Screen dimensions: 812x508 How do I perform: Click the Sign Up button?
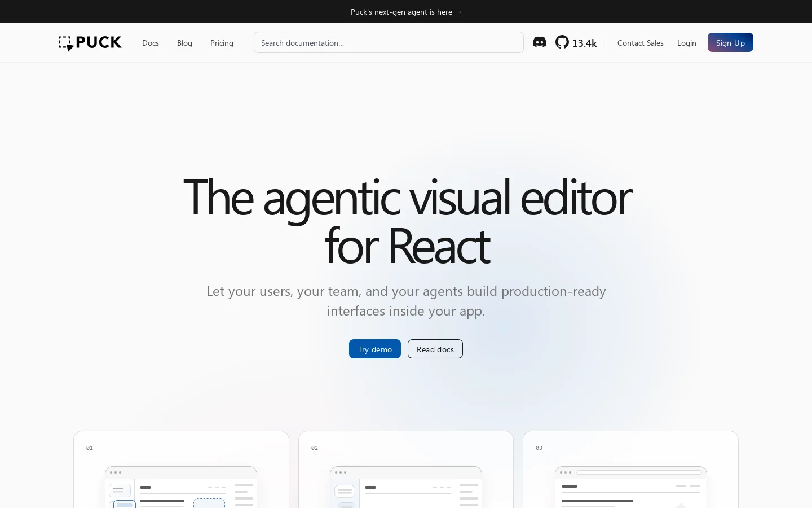click(x=730, y=42)
